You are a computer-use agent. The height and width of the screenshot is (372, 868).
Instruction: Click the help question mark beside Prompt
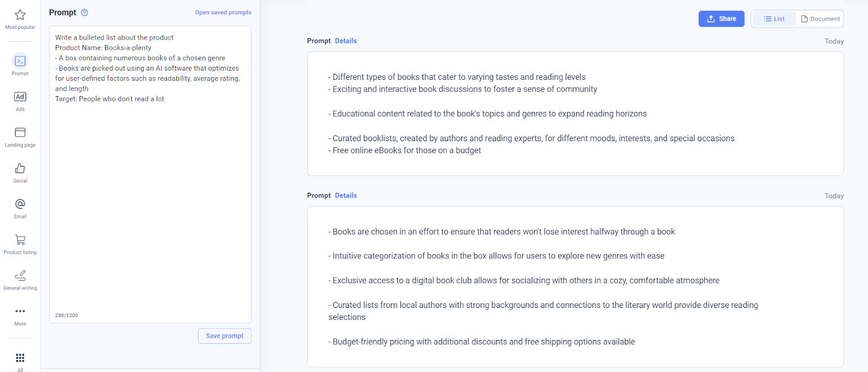point(85,12)
